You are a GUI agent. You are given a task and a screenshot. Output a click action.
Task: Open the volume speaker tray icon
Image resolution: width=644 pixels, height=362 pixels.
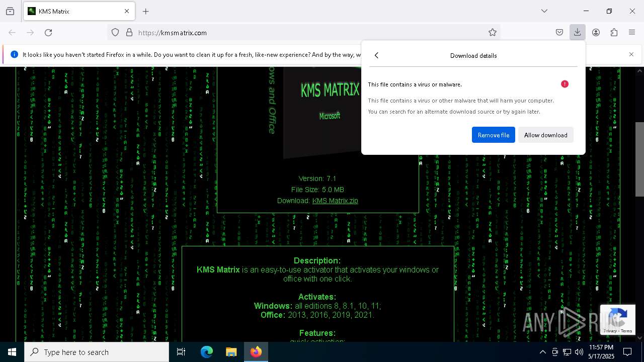[579, 352]
